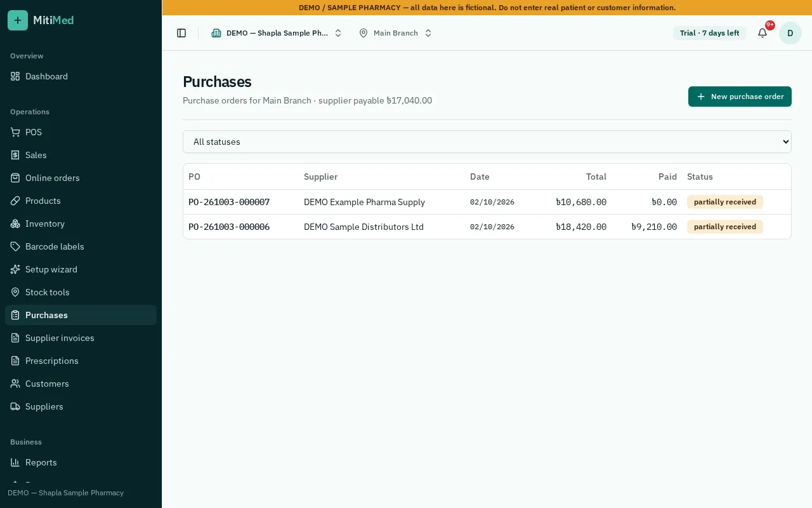Click the Supplier invoices document icon
This screenshot has width=812, height=508.
[x=15, y=338]
